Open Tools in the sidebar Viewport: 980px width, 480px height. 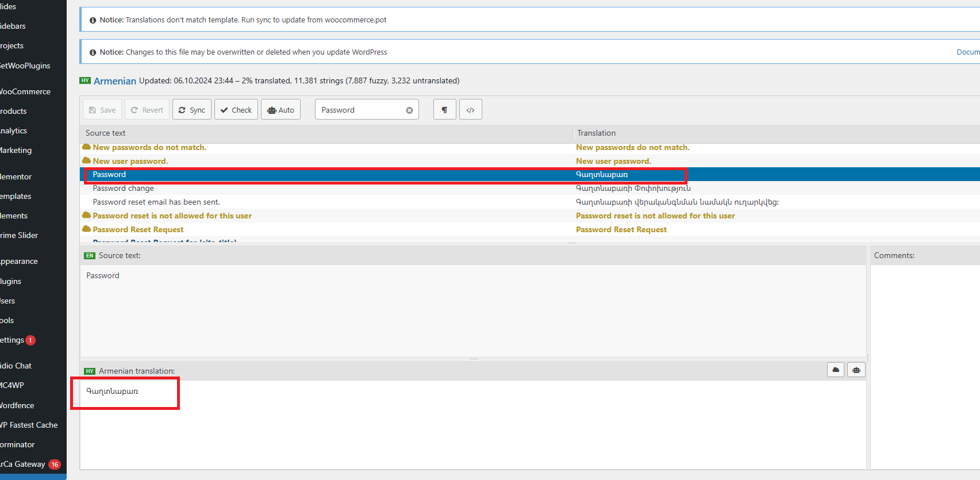click(7, 320)
